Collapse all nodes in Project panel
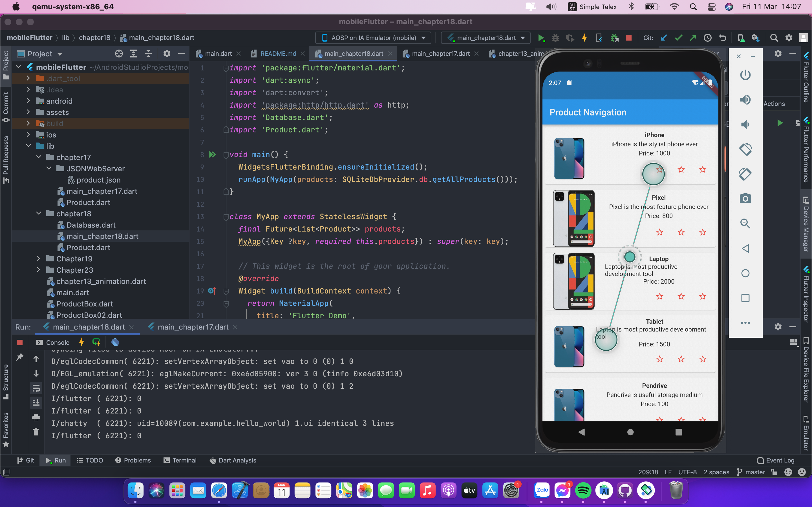Screen dimensions: 812x507 (149, 54)
